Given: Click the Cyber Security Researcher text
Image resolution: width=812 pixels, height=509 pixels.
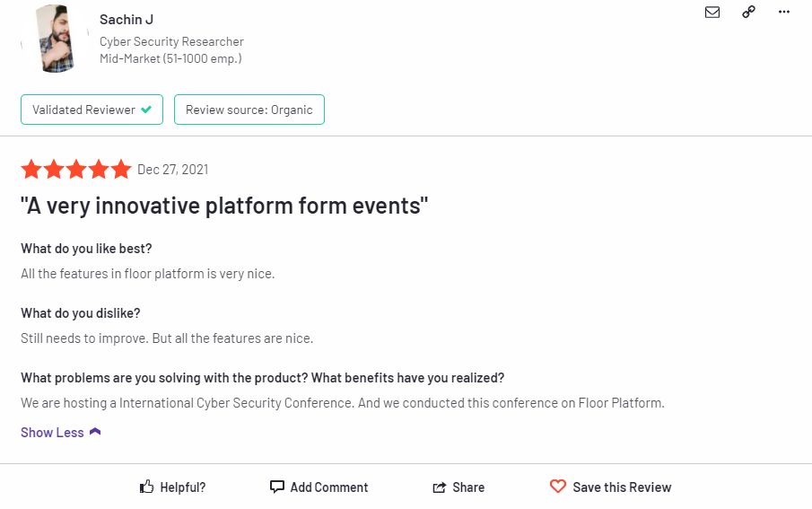Looking at the screenshot, I should (x=171, y=41).
